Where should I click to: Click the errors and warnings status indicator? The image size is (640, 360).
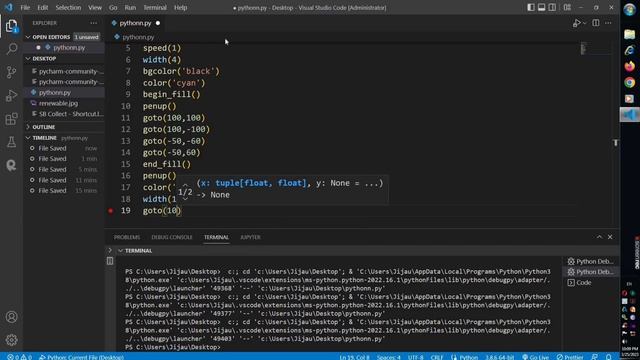click(x=19, y=357)
